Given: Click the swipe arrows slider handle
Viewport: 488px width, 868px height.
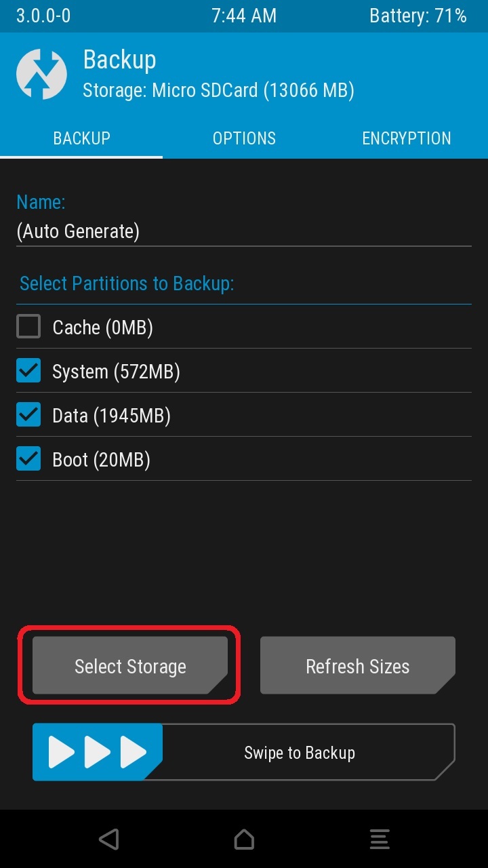Looking at the screenshot, I should [x=98, y=752].
